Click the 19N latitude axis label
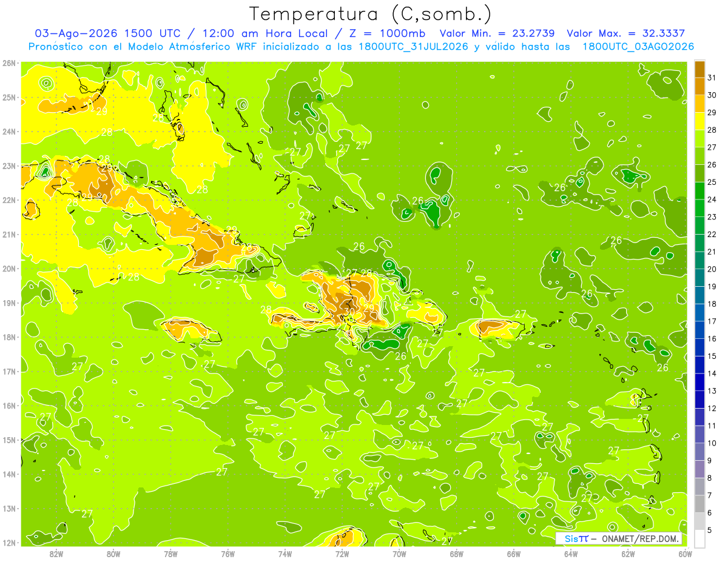The image size is (728, 562). 8,303
